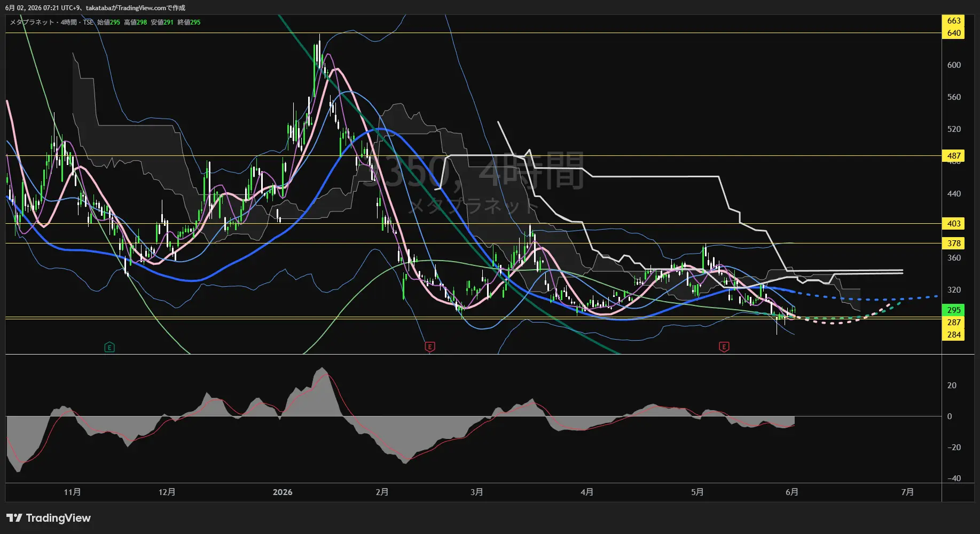980x534 pixels.
Task: Click the 高値298 high value in legend
Action: 135,22
